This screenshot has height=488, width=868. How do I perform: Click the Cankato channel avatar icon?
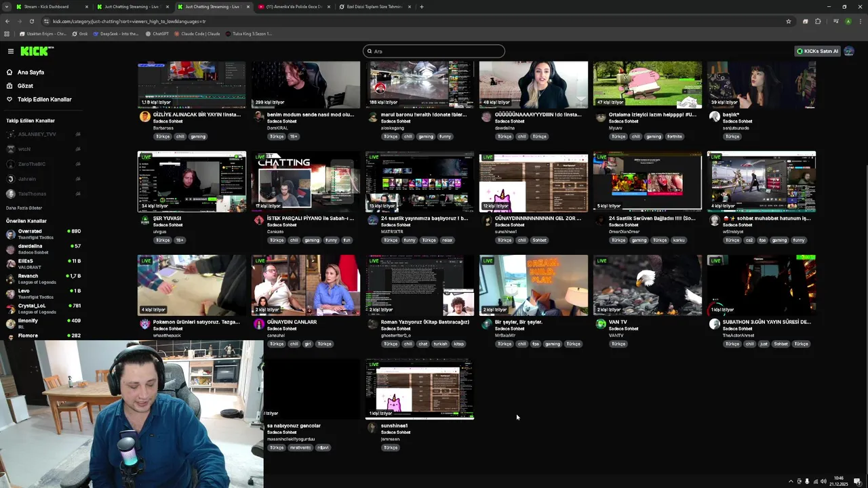(x=258, y=220)
